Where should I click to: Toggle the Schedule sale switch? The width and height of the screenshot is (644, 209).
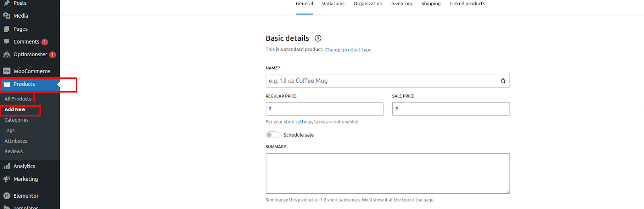coord(272,135)
